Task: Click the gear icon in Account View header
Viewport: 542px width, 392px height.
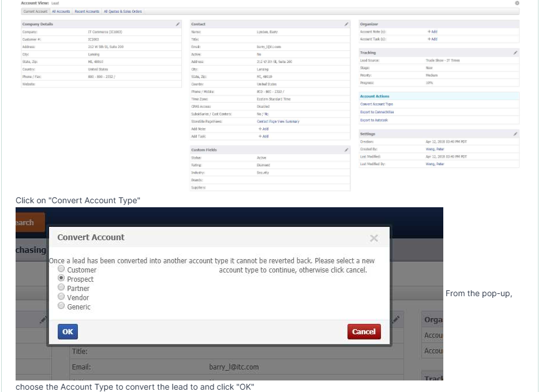Action: (x=517, y=3)
